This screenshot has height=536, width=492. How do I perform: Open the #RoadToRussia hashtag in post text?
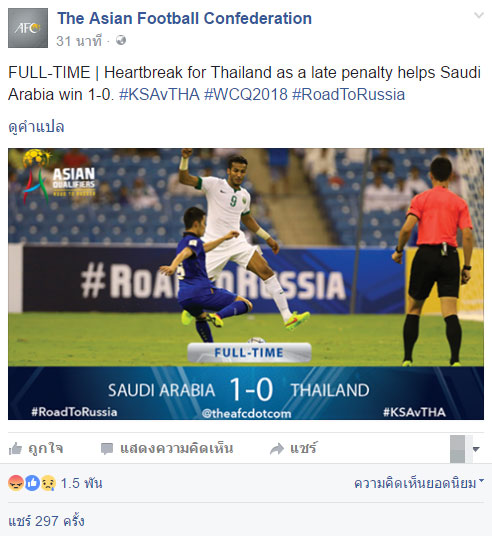coord(348,94)
